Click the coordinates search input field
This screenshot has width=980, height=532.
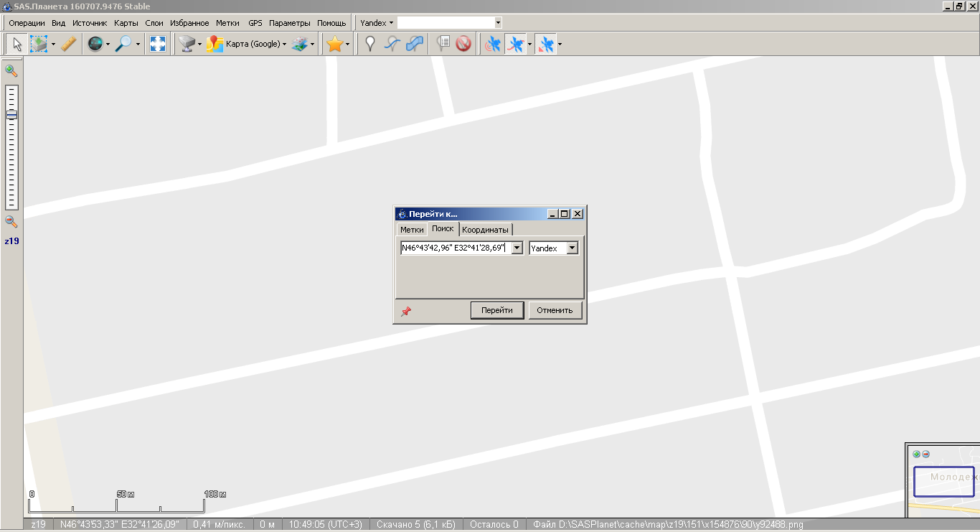tap(455, 248)
